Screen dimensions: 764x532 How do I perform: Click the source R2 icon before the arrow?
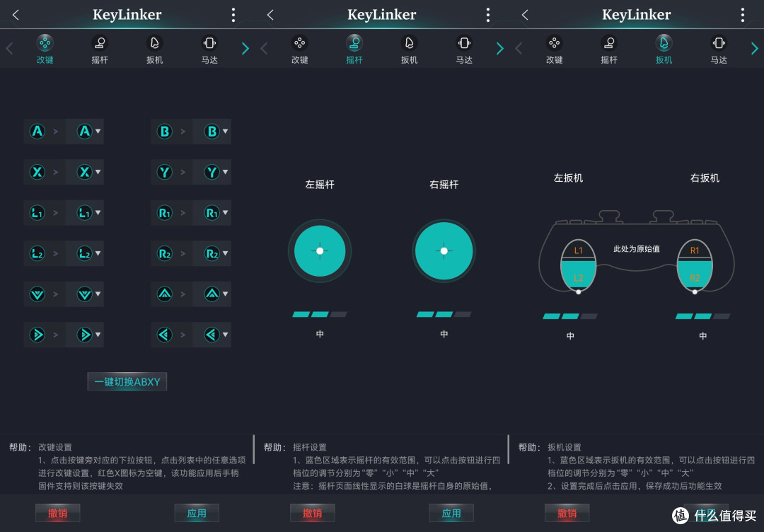point(165,253)
